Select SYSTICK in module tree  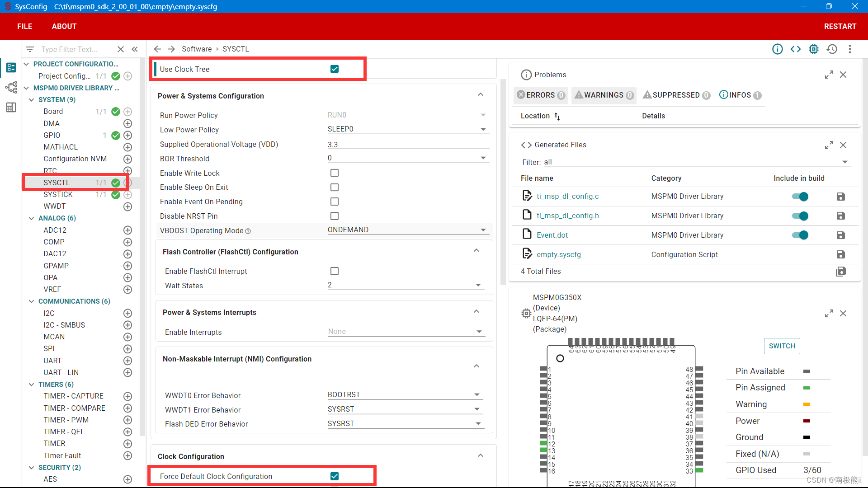coord(58,194)
